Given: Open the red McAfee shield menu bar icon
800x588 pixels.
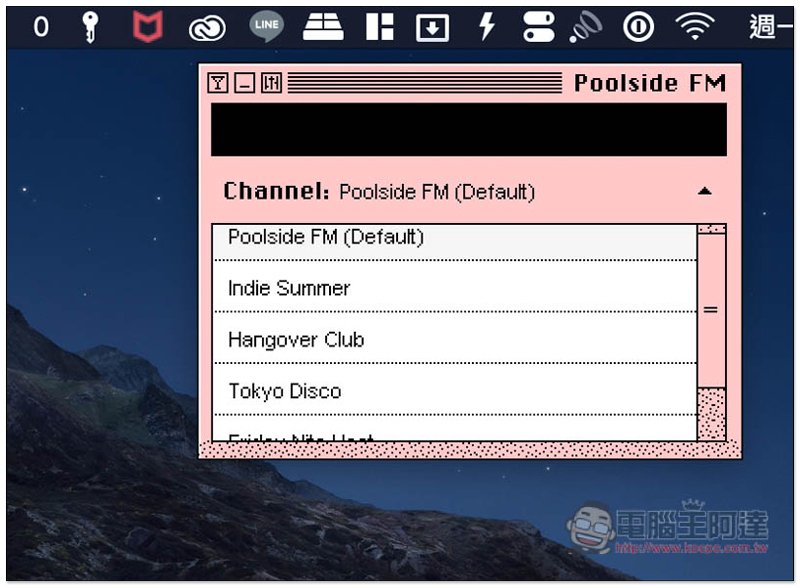Looking at the screenshot, I should pos(147,27).
